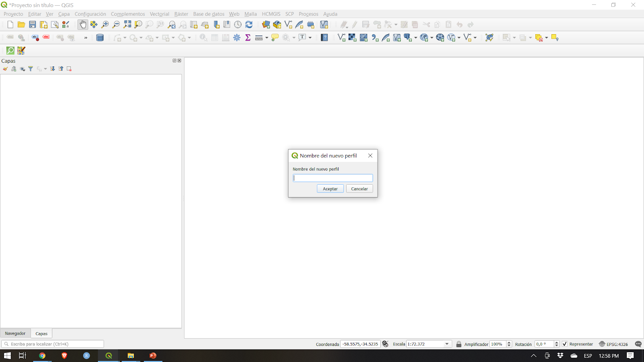Open statistical summary sigma icon
This screenshot has width=644, height=362.
point(248,37)
